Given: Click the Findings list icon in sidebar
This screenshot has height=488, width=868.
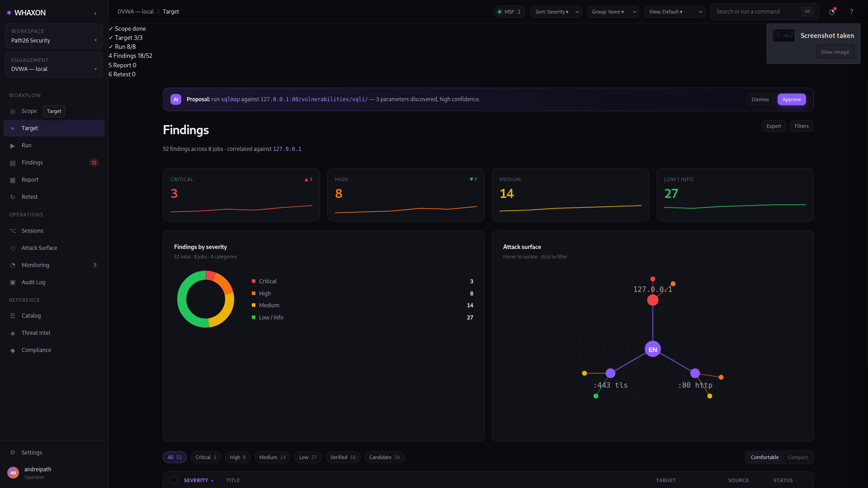Looking at the screenshot, I should click(x=13, y=163).
